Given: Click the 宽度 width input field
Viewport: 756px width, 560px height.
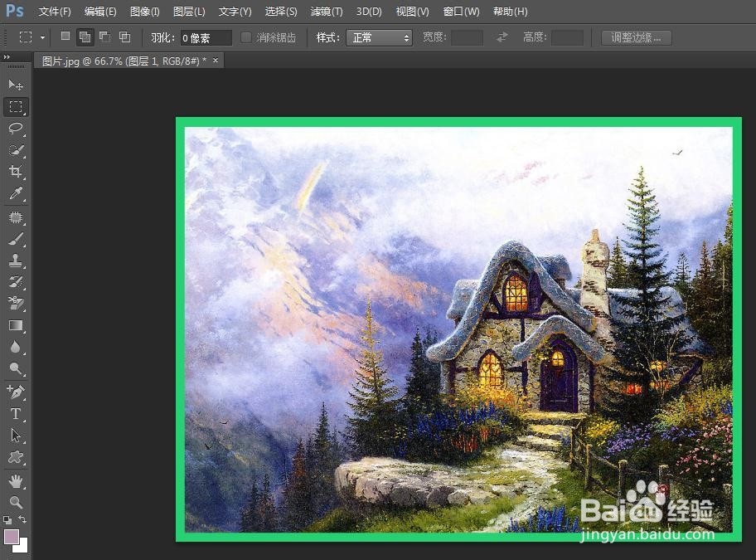Looking at the screenshot, I should click(x=468, y=37).
